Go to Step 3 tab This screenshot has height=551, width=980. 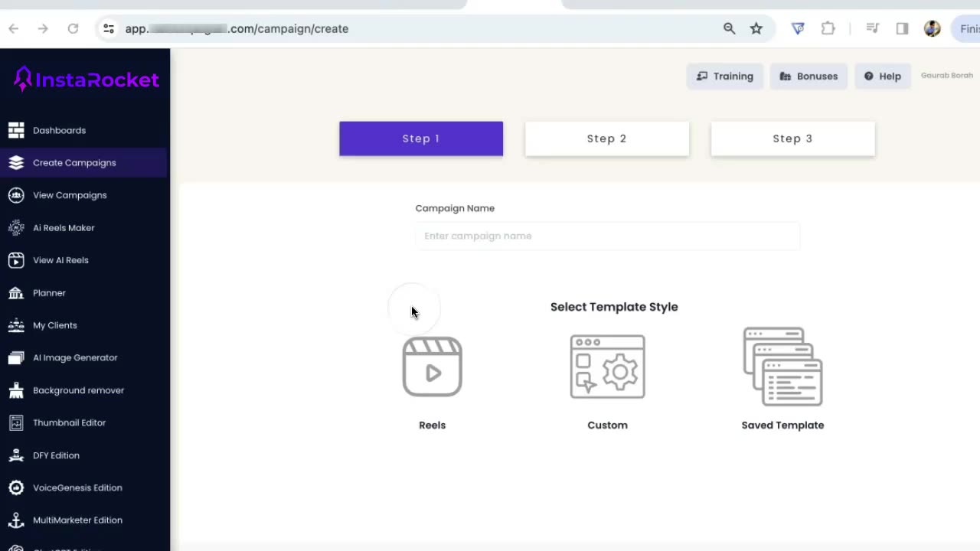pyautogui.click(x=792, y=139)
